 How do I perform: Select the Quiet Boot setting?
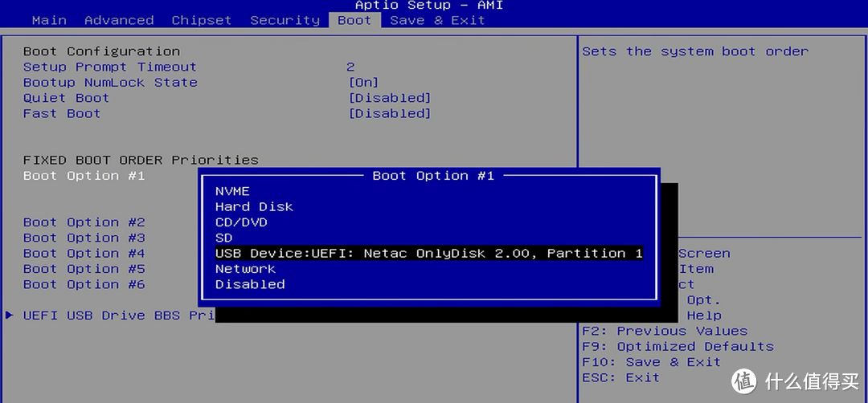[x=66, y=98]
